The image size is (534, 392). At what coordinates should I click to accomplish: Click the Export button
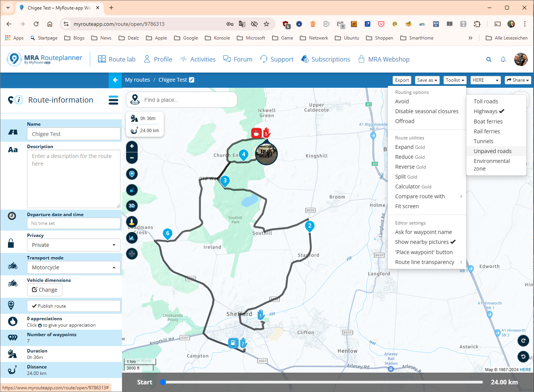click(x=402, y=80)
